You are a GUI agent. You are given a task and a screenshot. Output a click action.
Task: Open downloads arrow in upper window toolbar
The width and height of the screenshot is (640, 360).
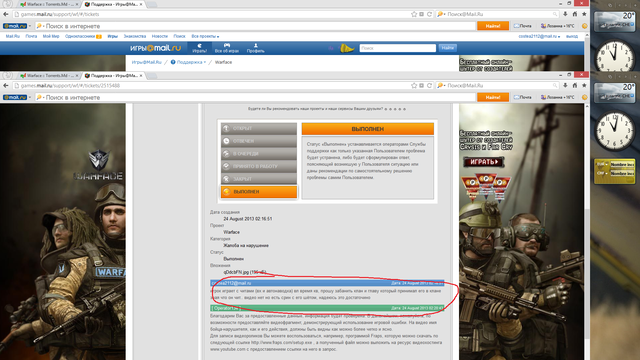point(565,14)
